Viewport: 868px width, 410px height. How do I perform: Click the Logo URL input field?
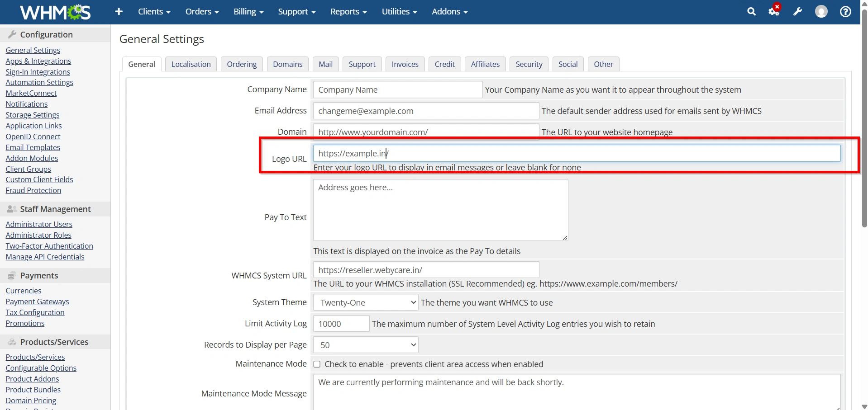click(x=577, y=153)
